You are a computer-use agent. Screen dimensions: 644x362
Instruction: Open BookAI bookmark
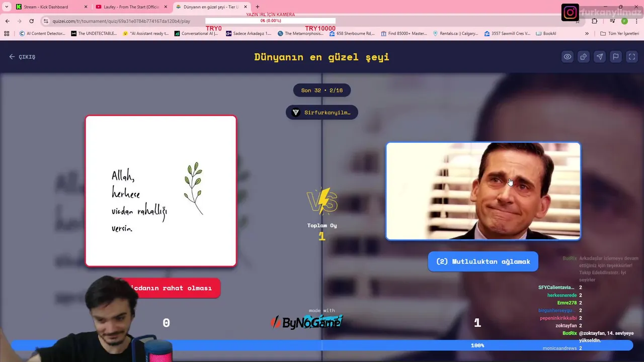click(546, 34)
